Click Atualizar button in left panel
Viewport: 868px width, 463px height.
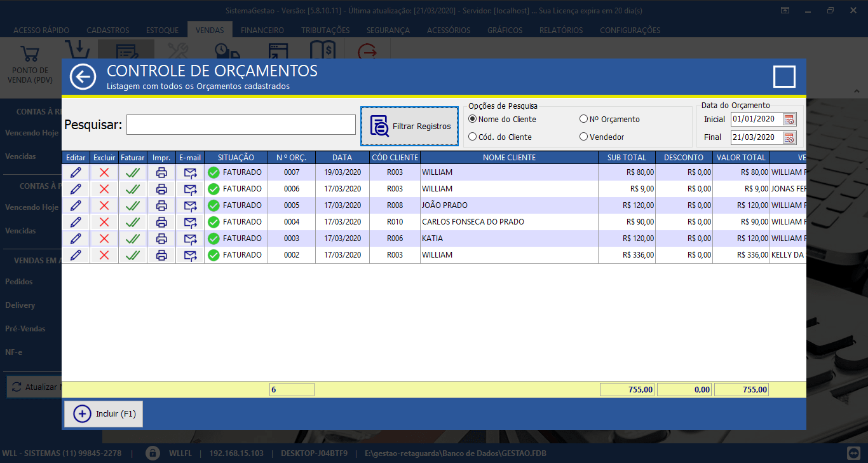click(x=34, y=387)
